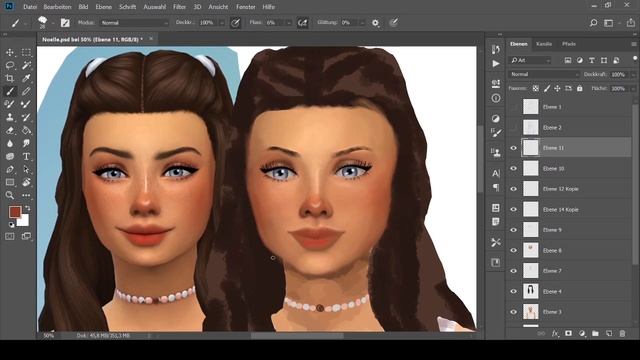The height and width of the screenshot is (360, 640).
Task: Select the Pen tool
Action: [x=10, y=169]
